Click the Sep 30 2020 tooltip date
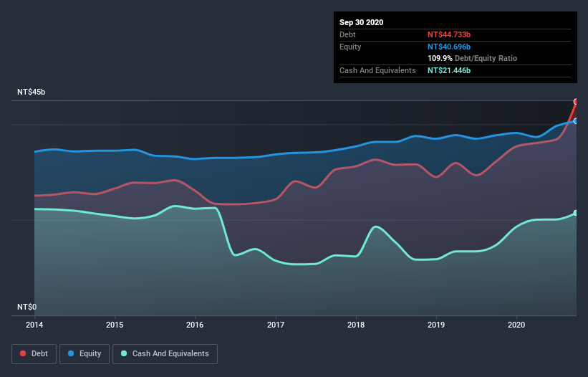Image resolution: width=588 pixels, height=377 pixels. [x=362, y=22]
